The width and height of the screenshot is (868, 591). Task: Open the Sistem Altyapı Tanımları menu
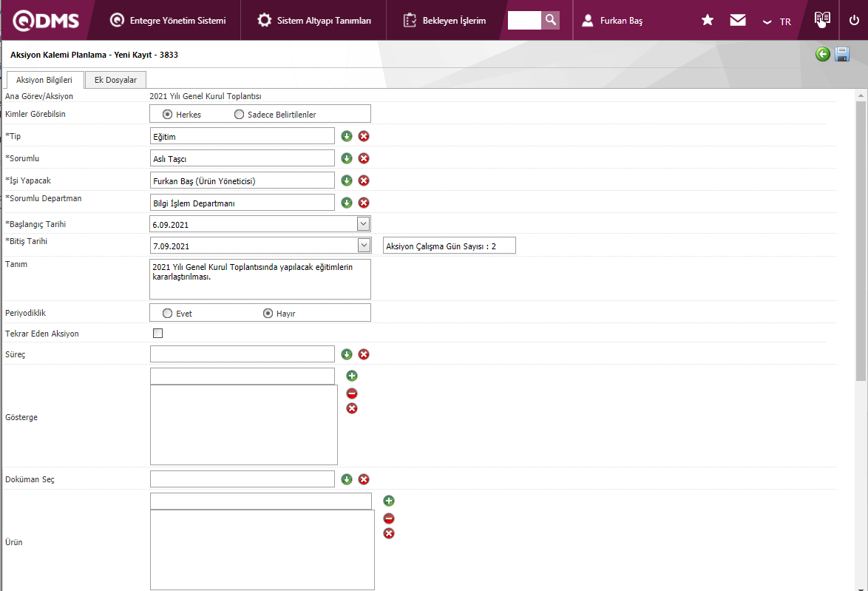click(x=314, y=21)
